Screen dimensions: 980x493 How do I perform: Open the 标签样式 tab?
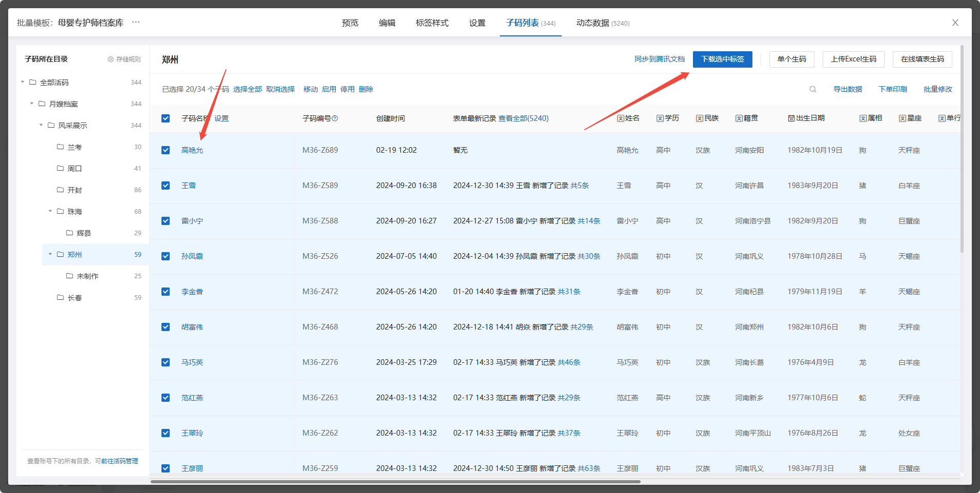point(432,23)
